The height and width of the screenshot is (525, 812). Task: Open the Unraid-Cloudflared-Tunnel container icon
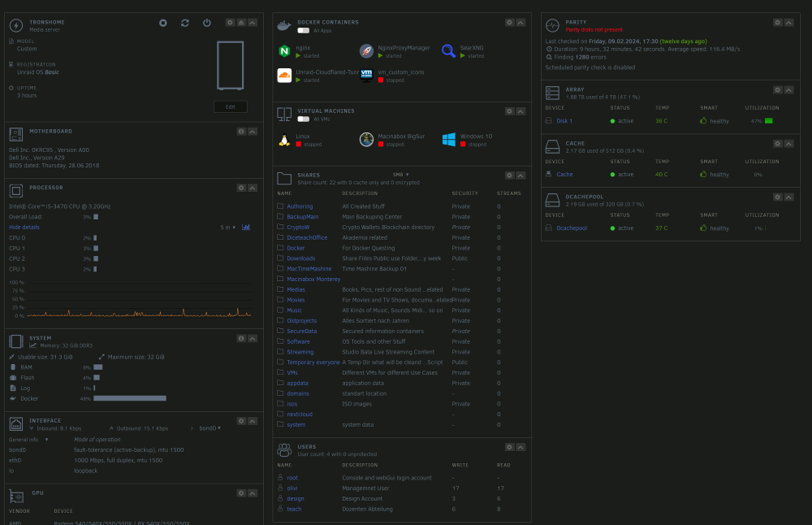tap(284, 76)
